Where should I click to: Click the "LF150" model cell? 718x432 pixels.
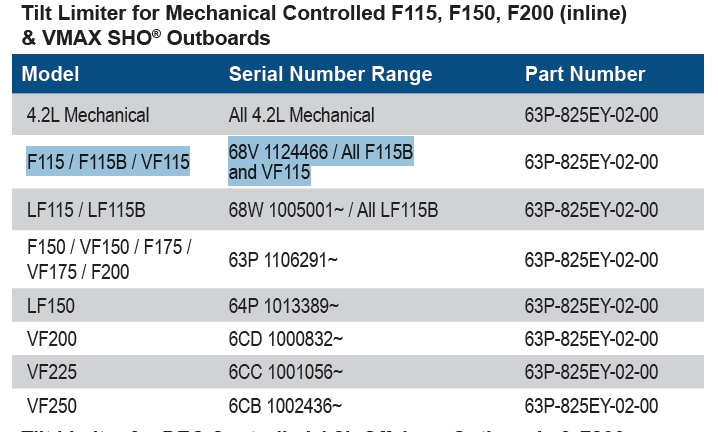tap(51, 304)
